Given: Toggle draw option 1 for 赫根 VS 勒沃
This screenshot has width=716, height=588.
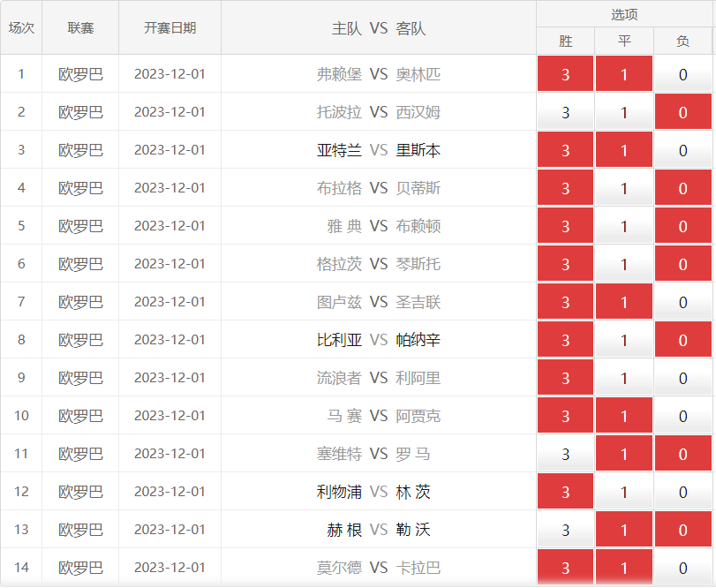Looking at the screenshot, I should coord(624,529).
